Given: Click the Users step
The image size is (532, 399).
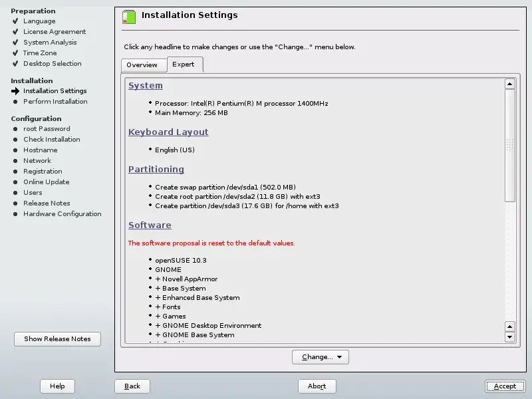Looking at the screenshot, I should (x=33, y=192).
